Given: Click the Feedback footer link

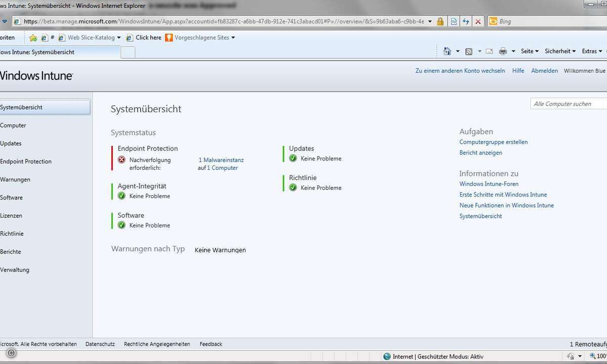Looking at the screenshot, I should pos(211,344).
